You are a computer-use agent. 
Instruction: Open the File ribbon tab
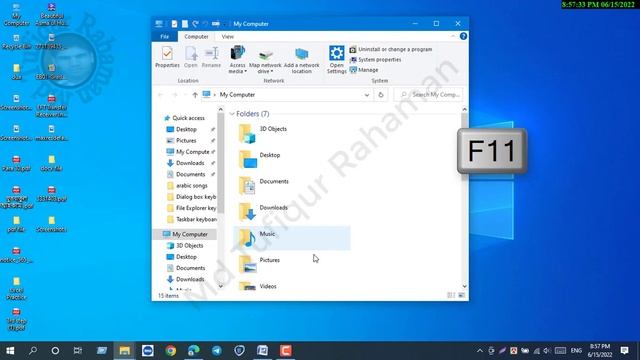tap(164, 36)
